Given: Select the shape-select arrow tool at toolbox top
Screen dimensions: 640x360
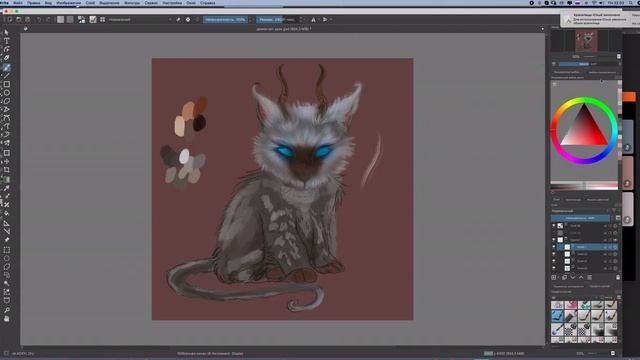Looking at the screenshot, I should coord(7,32).
